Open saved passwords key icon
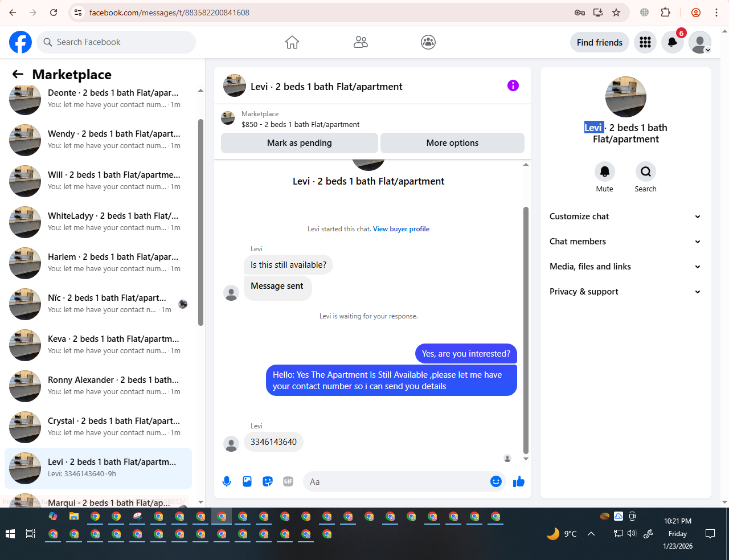The image size is (729, 560). point(580,13)
